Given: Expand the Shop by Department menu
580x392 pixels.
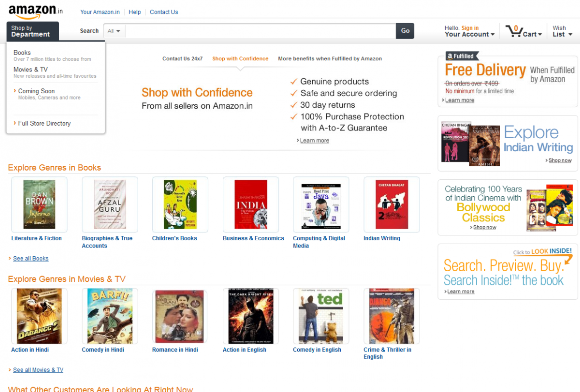Looking at the screenshot, I should (x=32, y=31).
